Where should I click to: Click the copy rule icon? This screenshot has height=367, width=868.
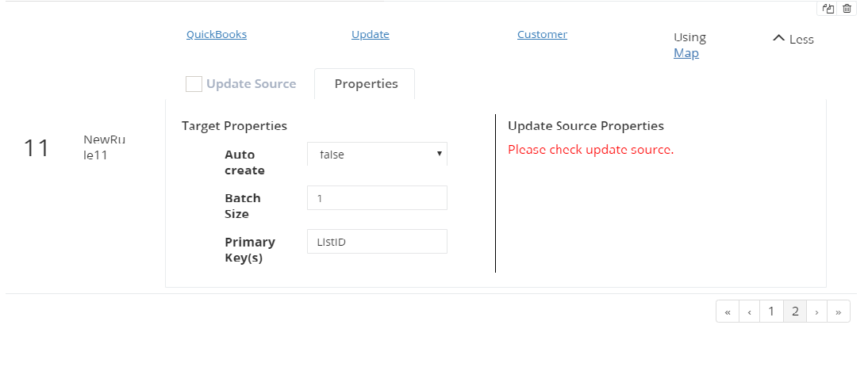coord(828,9)
